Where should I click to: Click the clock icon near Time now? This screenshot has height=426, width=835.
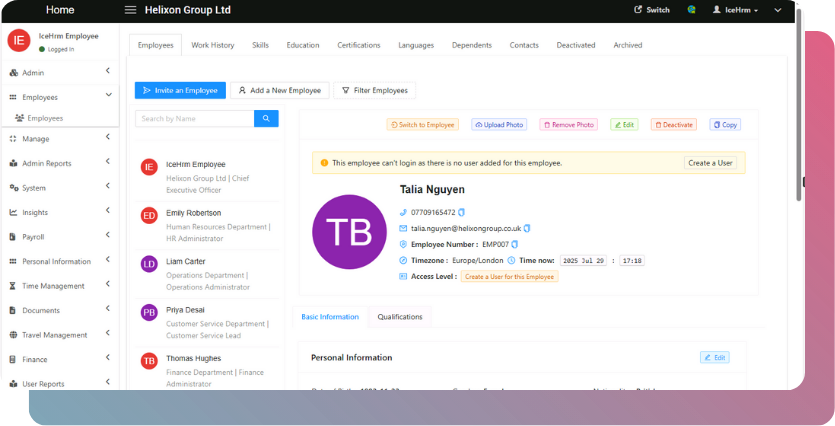[x=511, y=260]
